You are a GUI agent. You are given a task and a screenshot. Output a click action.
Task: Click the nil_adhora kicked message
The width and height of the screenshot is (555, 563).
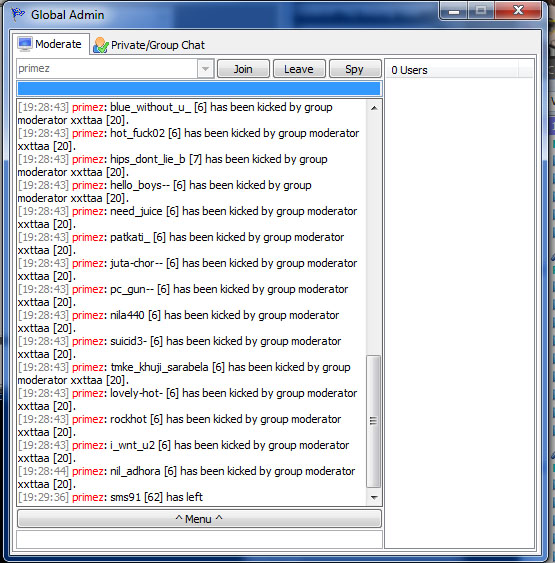pyautogui.click(x=186, y=478)
